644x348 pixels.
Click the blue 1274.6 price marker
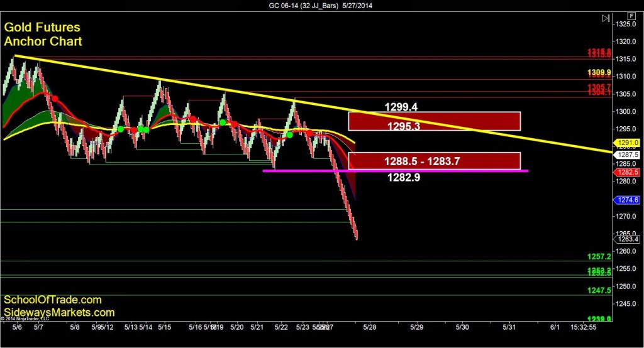tap(628, 200)
